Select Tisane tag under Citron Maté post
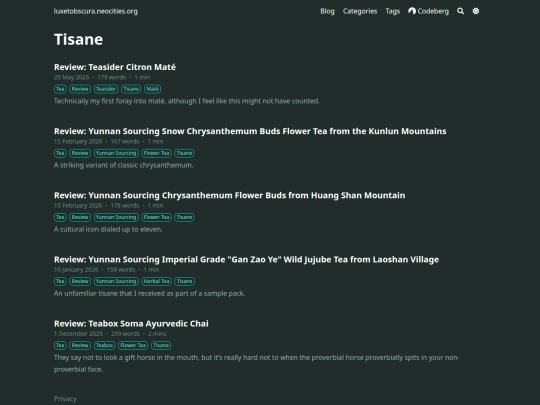 coord(131,89)
